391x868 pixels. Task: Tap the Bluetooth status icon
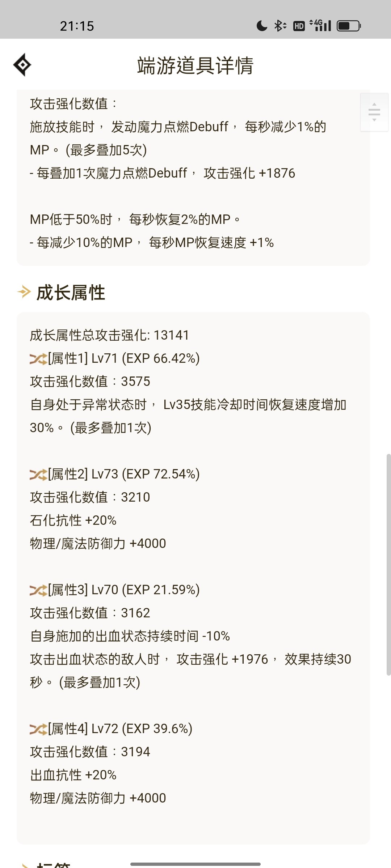280,26
